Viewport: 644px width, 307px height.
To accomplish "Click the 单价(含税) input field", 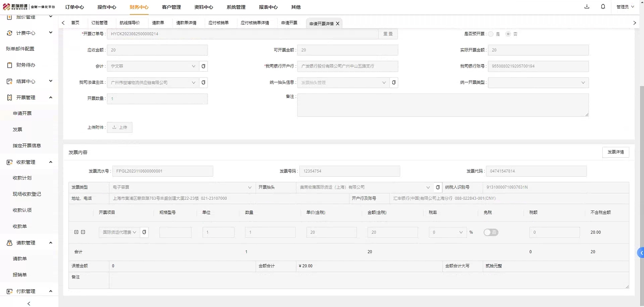I will [332, 232].
